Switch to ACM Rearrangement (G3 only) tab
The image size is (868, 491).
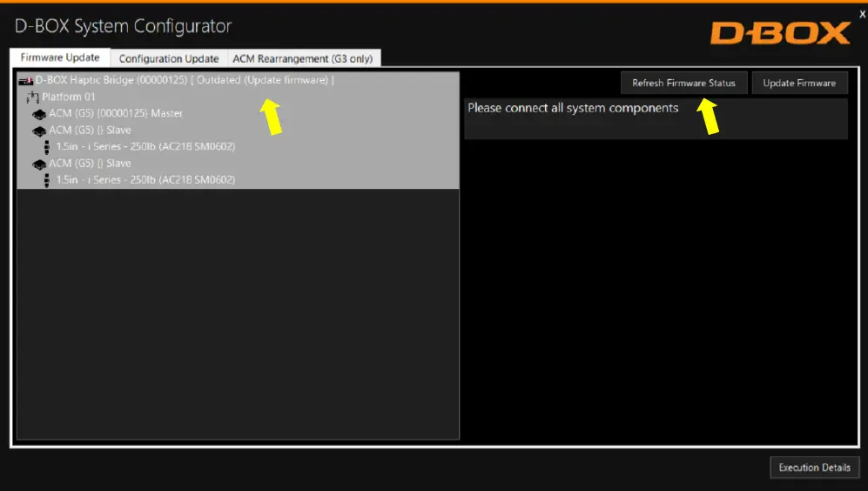point(303,58)
